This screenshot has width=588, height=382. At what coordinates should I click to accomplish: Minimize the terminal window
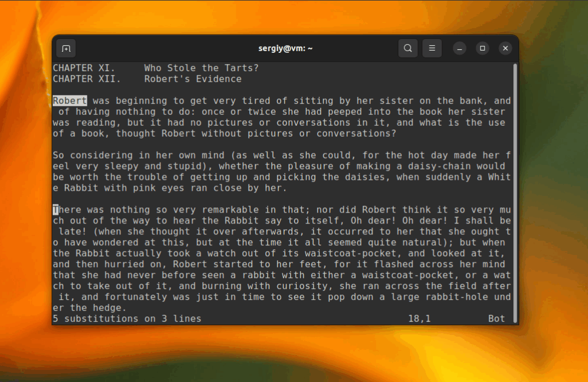[x=459, y=48]
